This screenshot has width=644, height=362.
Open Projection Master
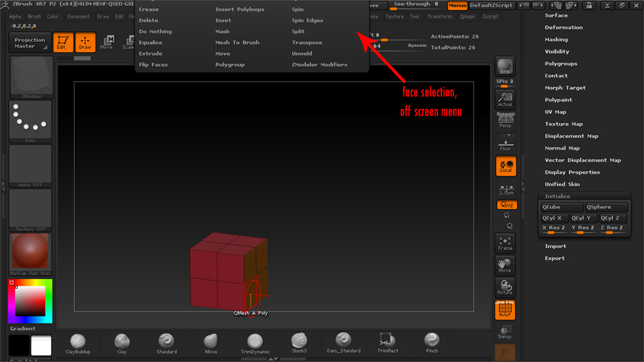pyautogui.click(x=30, y=43)
